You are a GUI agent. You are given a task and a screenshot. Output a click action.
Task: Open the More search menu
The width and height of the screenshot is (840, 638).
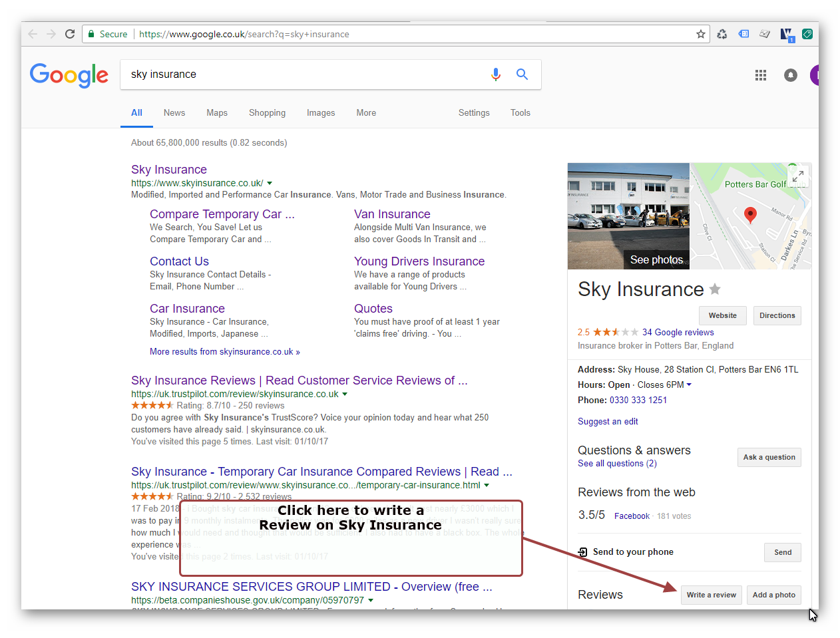click(366, 113)
